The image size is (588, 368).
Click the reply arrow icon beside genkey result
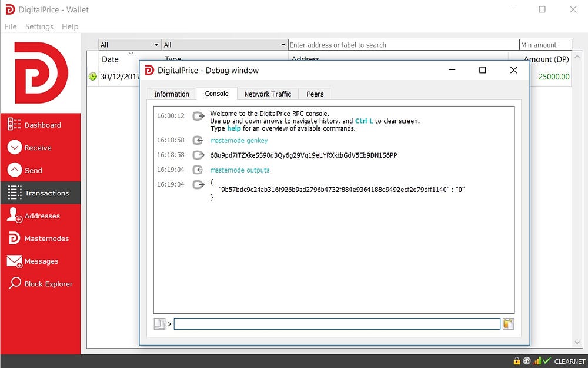coord(198,155)
